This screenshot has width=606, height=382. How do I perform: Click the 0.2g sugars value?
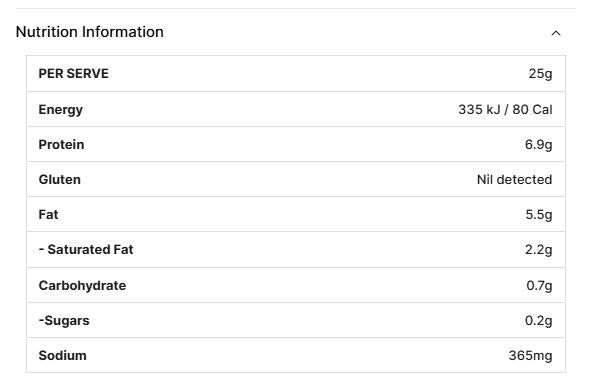538,321
